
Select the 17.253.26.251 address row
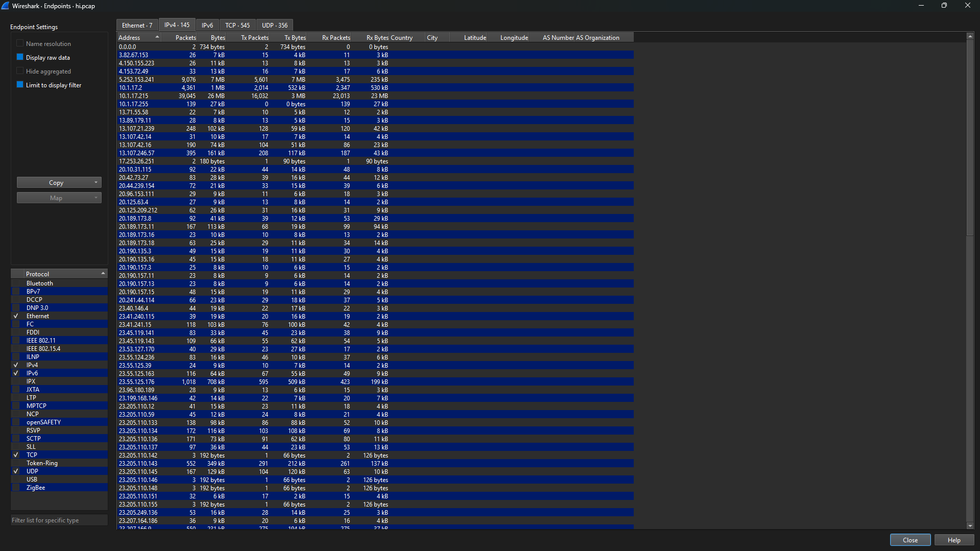(375, 161)
